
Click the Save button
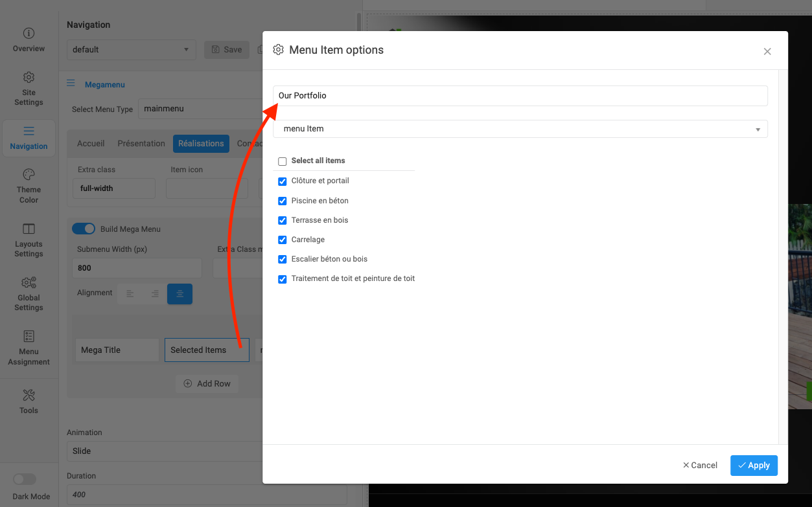click(x=226, y=49)
